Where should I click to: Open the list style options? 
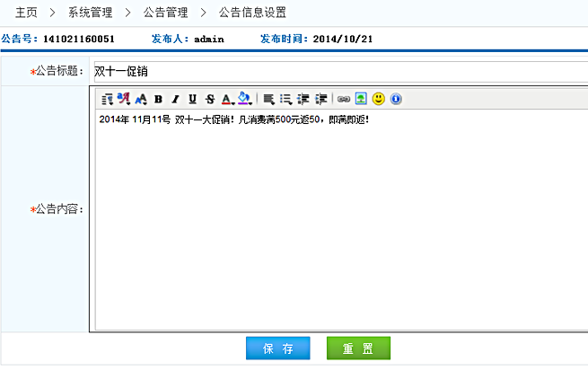pyautogui.click(x=285, y=99)
